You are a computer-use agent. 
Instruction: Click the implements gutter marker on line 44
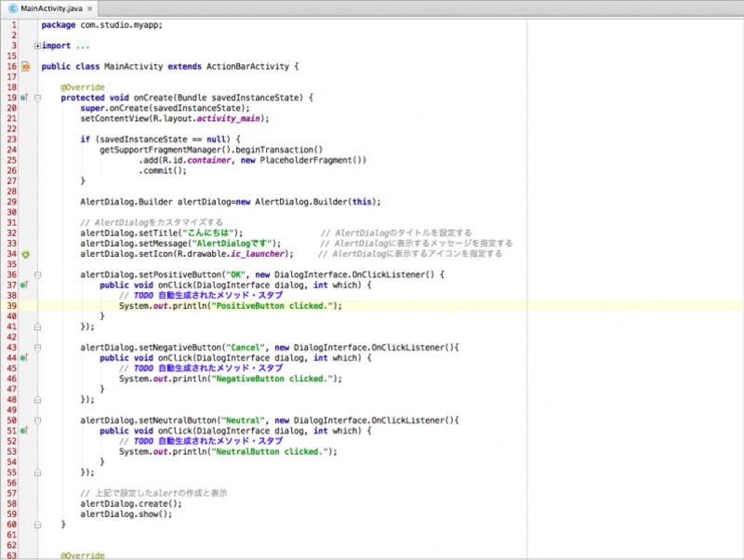point(25,357)
